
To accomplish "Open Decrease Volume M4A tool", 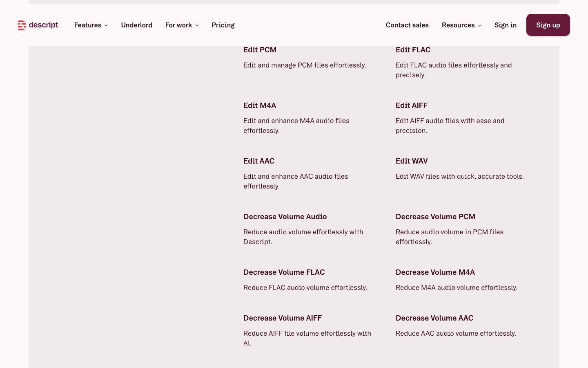I will tap(435, 272).
